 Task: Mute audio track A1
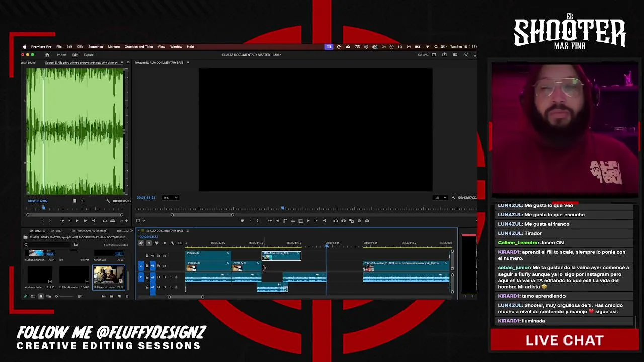165,277
